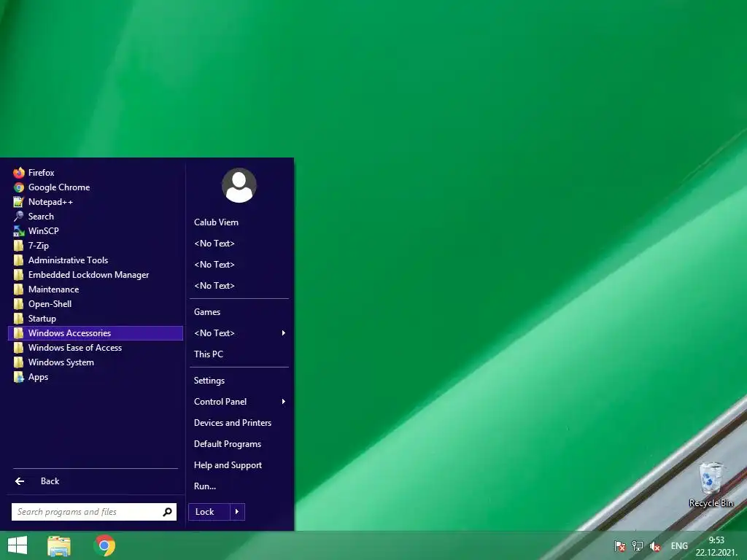747x560 pixels.
Task: Switch the ENG input language indicator
Action: click(x=679, y=546)
